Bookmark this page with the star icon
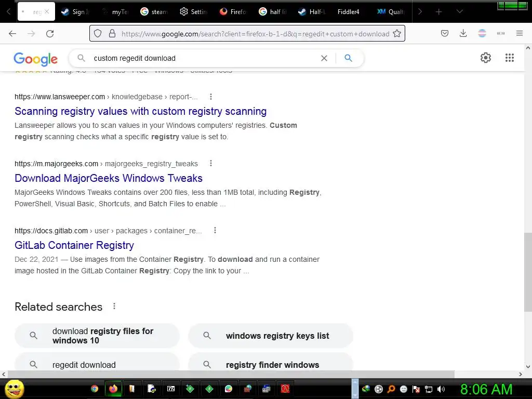Screen dimensions: 532x399 397,34
